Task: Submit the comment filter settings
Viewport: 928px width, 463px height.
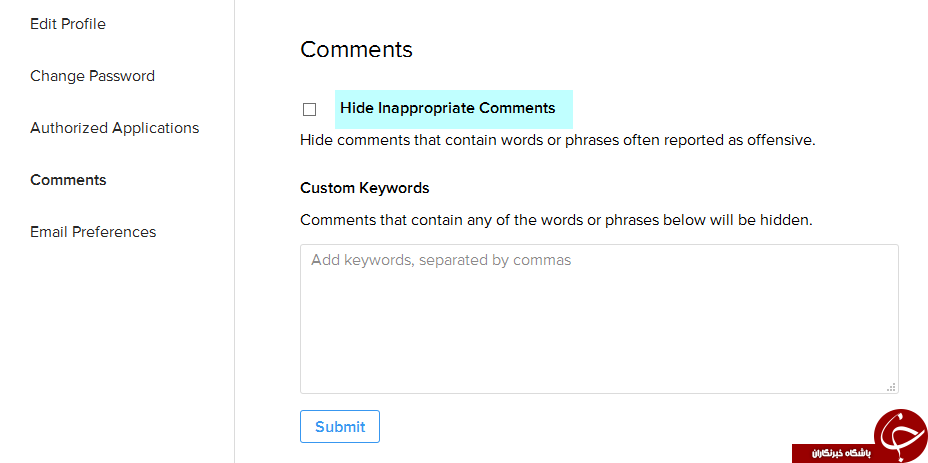Action: 340,426
